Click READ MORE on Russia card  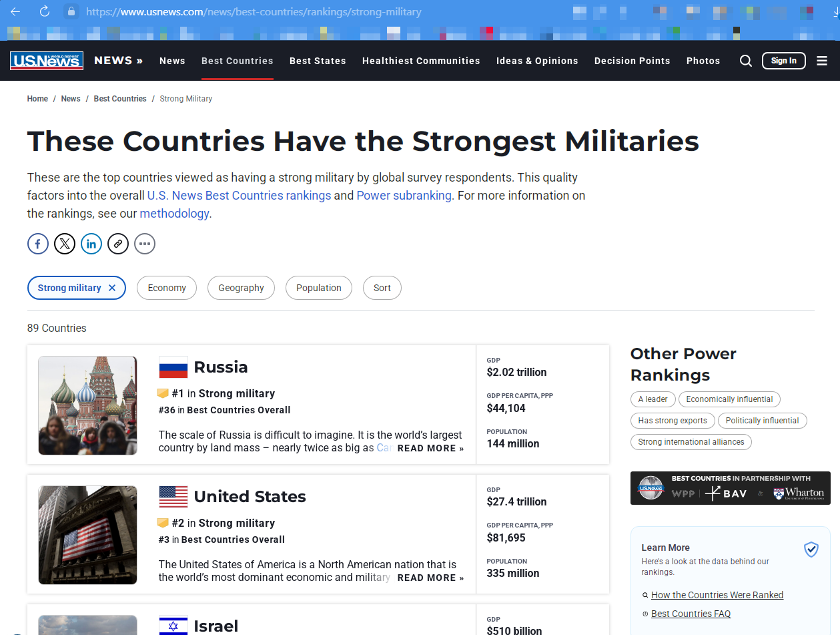(430, 448)
